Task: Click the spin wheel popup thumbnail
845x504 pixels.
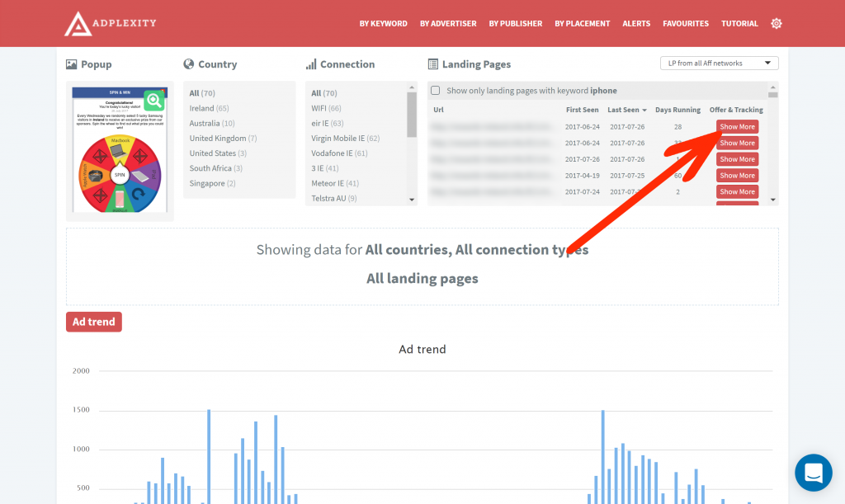Action: [x=120, y=150]
